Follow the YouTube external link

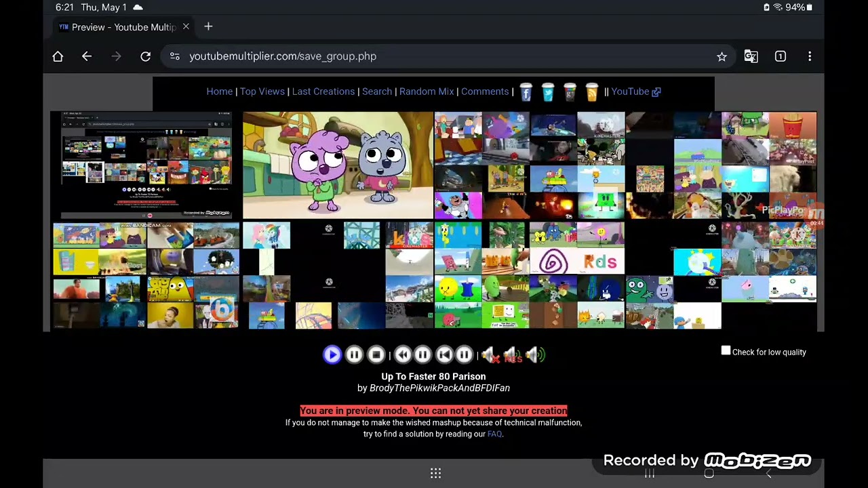635,91
